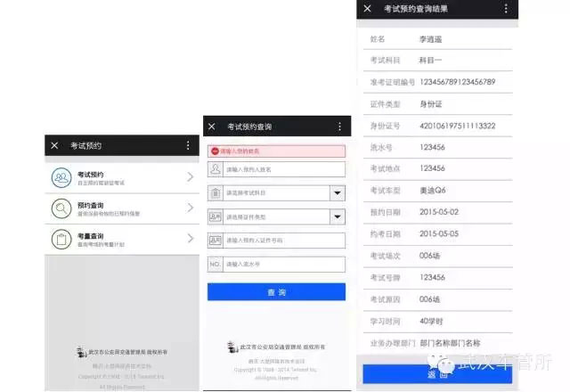
Task: Open the 请选择考试科目 dropdown arrow
Action: (x=338, y=193)
